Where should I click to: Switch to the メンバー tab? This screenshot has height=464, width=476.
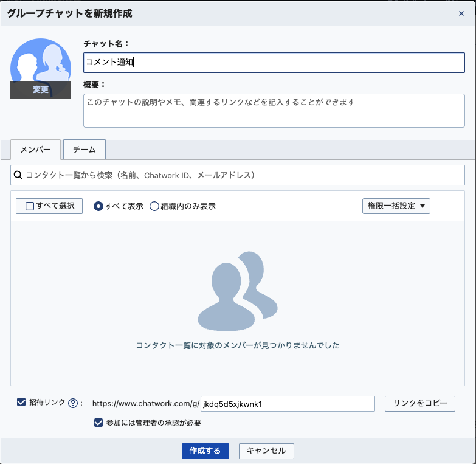[35, 149]
